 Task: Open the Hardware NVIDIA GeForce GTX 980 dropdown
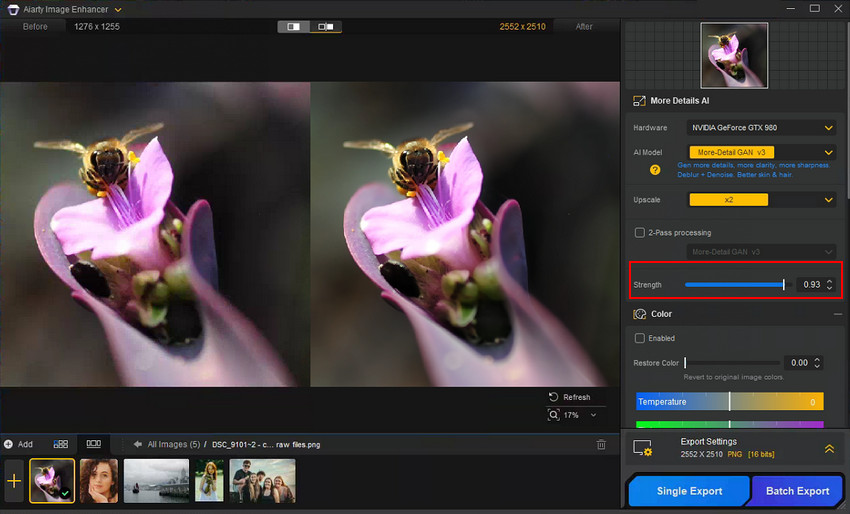(x=761, y=128)
